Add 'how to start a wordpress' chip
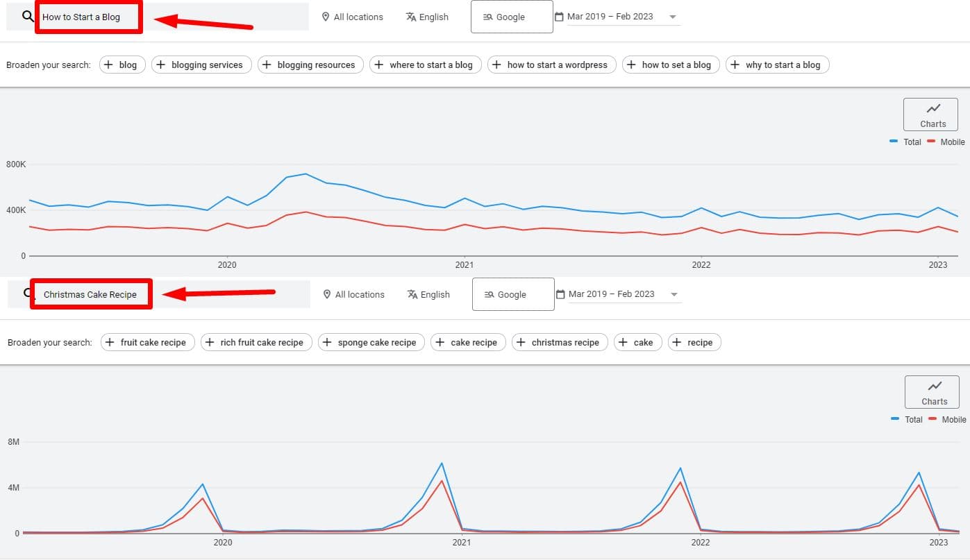Screen dimensions: 970x560 pyautogui.click(x=552, y=65)
